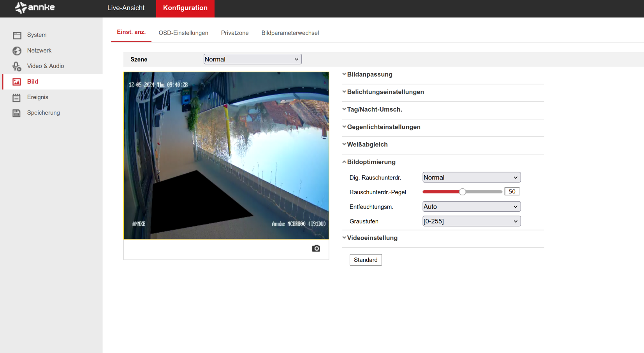Open the Live-Ansicht tab
Viewport: 644px width, 353px height.
126,8
